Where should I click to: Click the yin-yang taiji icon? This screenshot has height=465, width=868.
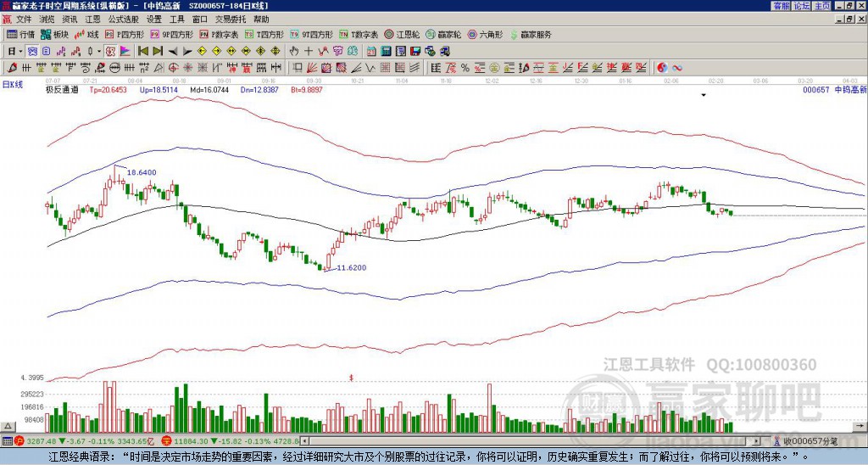665,67
